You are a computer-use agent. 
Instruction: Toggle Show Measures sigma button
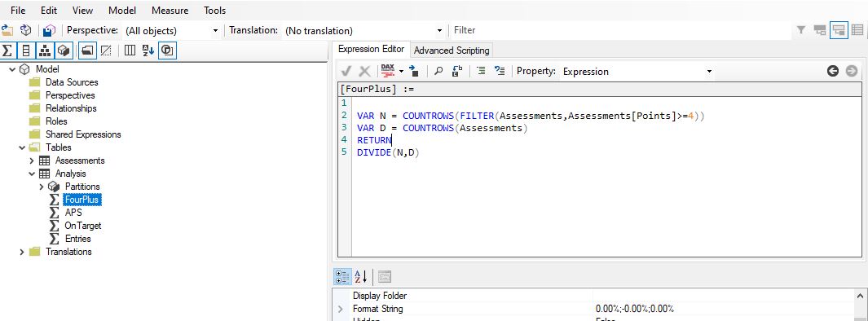7,51
